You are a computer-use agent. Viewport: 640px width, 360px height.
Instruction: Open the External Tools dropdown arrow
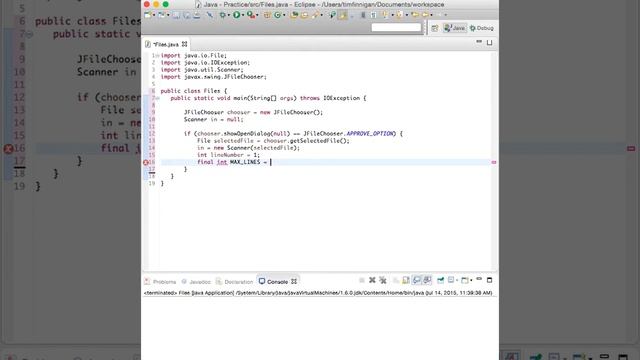tap(257, 15)
